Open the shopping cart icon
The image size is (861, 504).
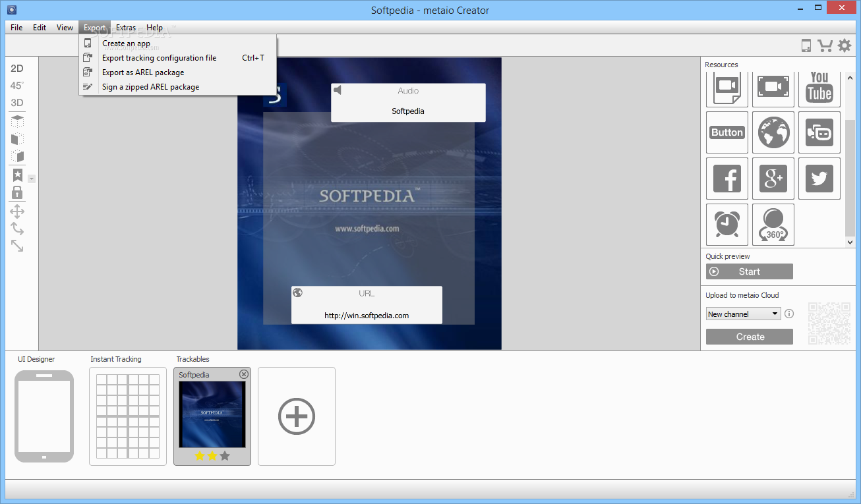pyautogui.click(x=825, y=45)
